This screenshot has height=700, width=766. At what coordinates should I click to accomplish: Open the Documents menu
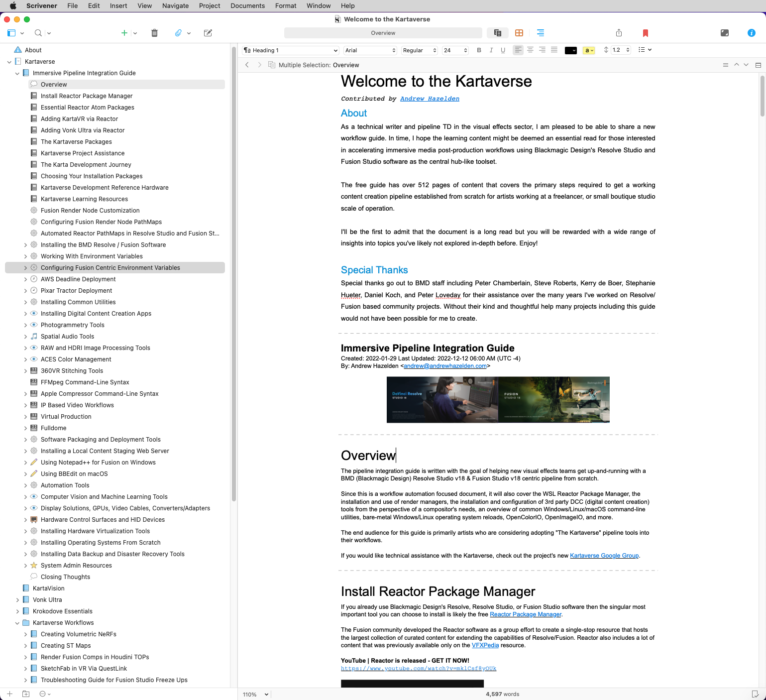(247, 5)
